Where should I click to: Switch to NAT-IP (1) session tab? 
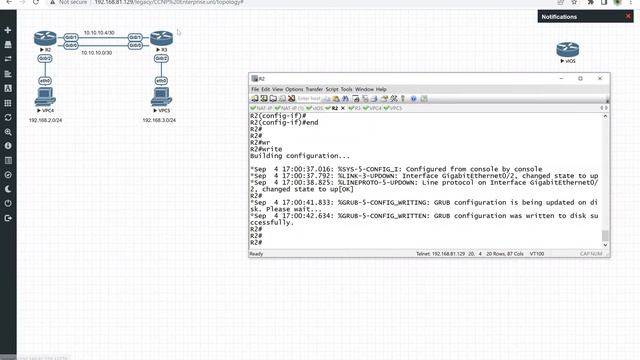click(x=289, y=108)
